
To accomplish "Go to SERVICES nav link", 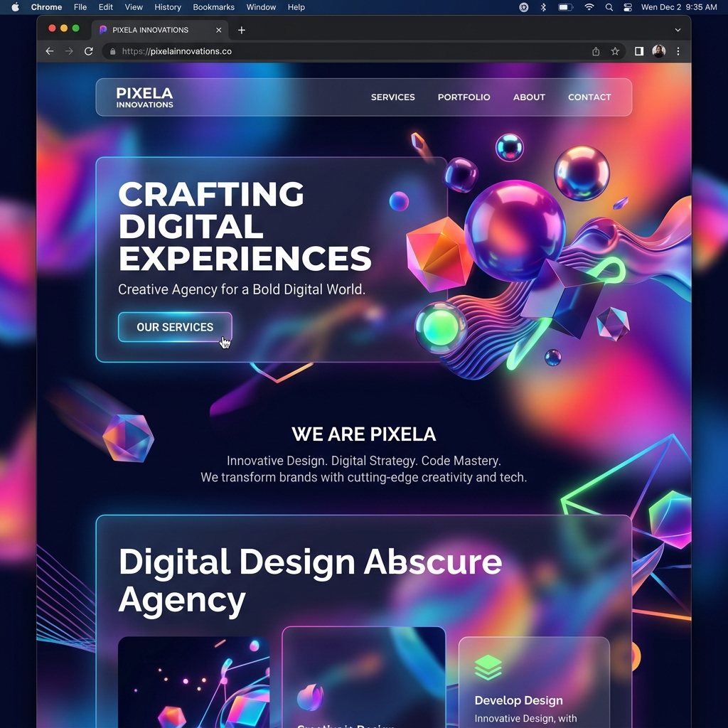I will pyautogui.click(x=392, y=97).
